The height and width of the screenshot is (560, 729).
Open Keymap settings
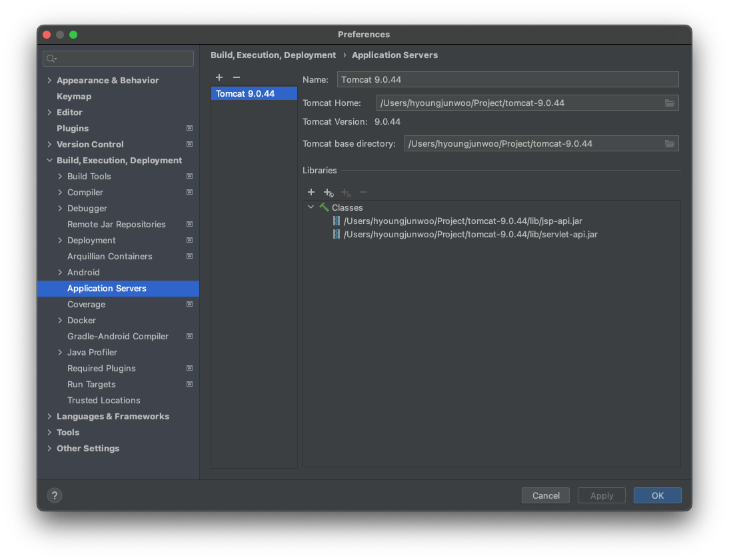pyautogui.click(x=74, y=96)
